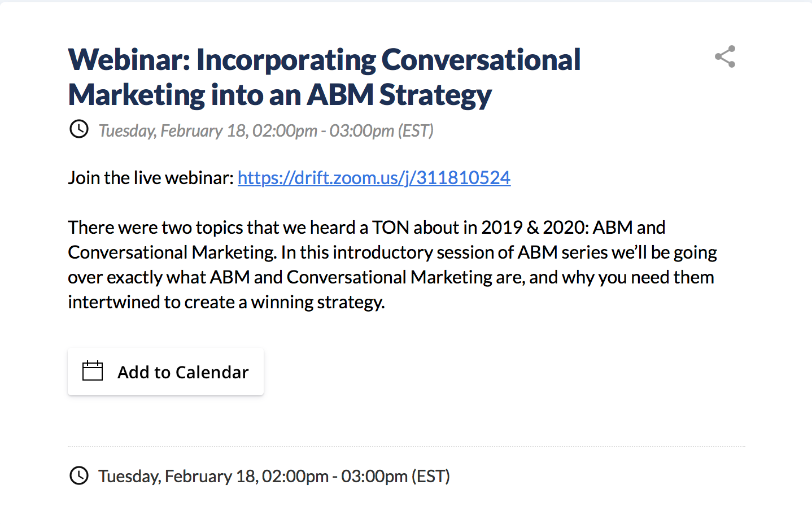Click the "(EST)" timezone in the bottom row
The width and height of the screenshot is (812, 524).
pyautogui.click(x=430, y=477)
